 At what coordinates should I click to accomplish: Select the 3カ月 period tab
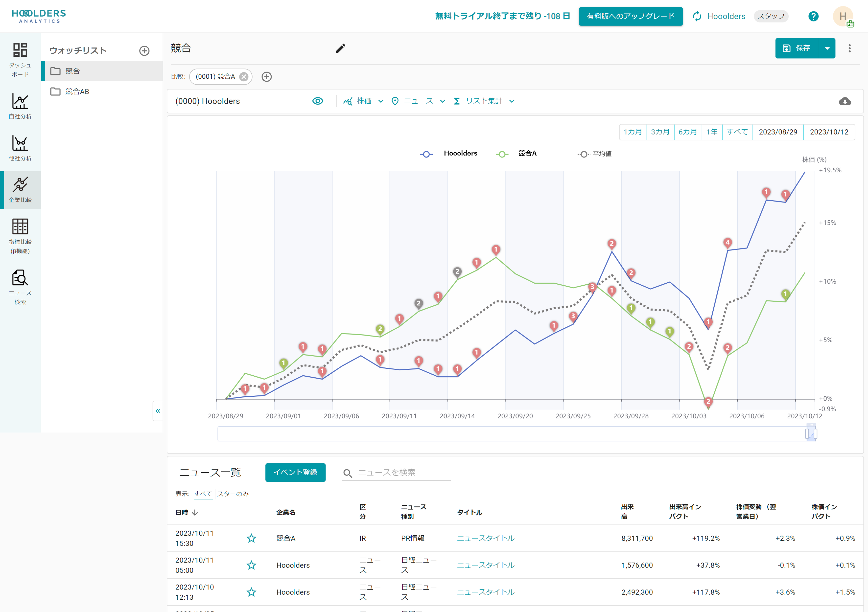660,132
